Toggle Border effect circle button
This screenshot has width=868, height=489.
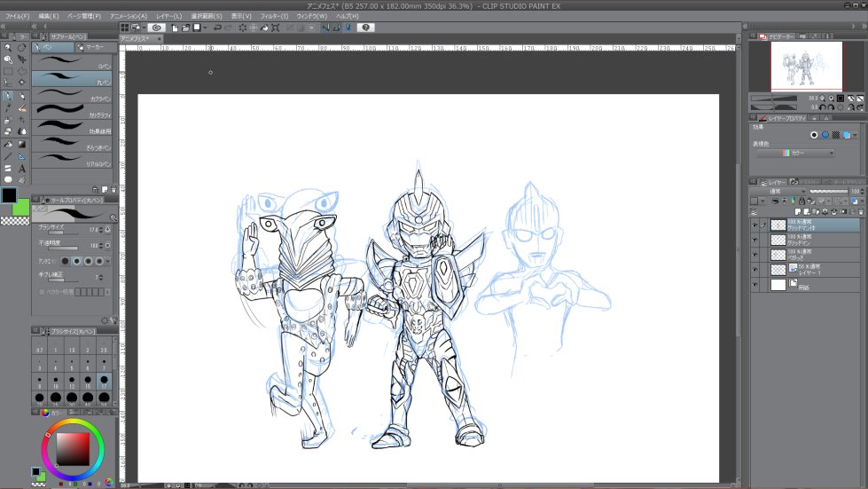tap(814, 135)
